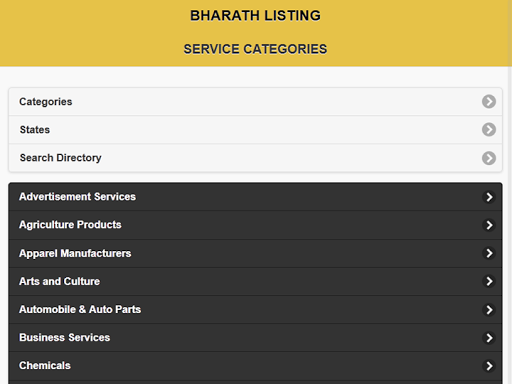
Task: Click the arrow icon beside Search Directory
Action: pyautogui.click(x=489, y=158)
